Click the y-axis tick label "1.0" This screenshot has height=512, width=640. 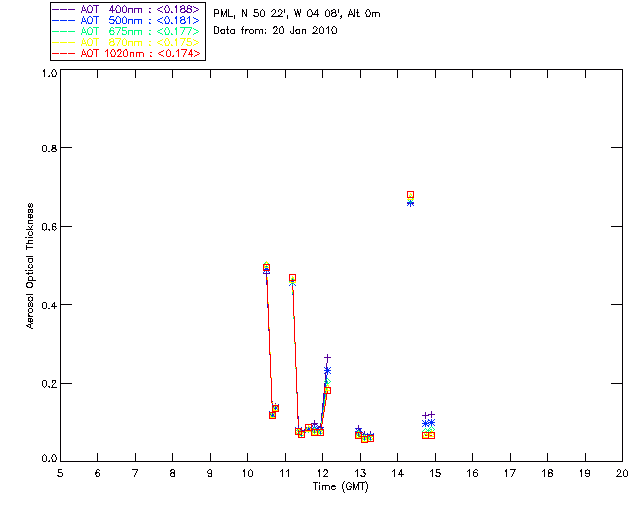point(49,73)
